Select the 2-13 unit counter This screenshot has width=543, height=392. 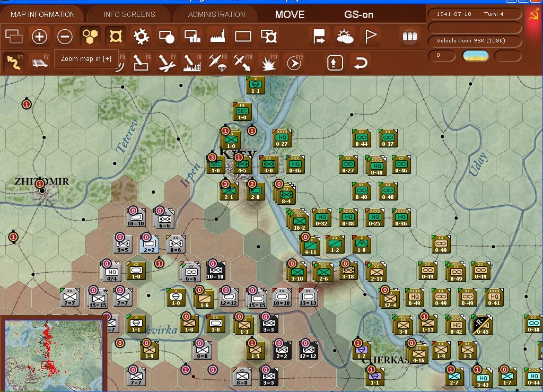point(376,272)
